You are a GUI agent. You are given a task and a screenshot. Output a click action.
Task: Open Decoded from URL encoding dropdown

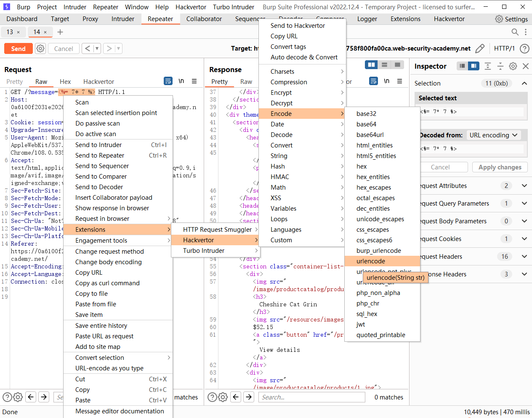[x=494, y=135]
